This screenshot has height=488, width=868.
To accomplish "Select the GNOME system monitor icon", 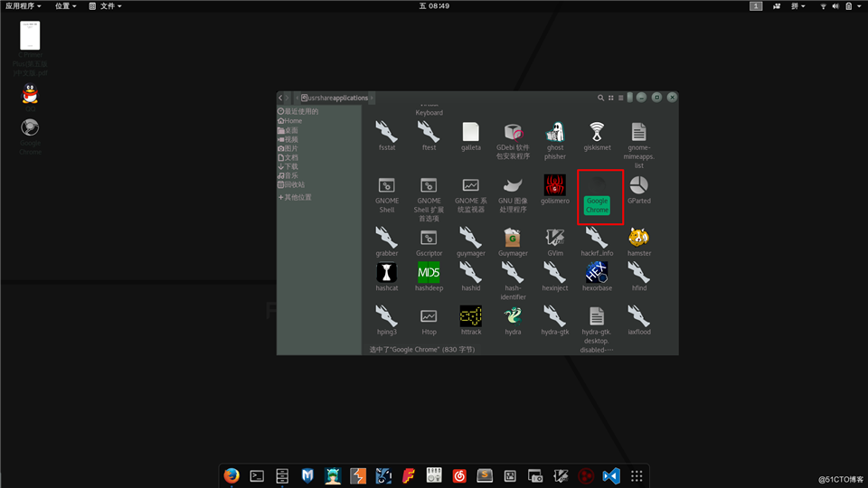I will tap(470, 184).
